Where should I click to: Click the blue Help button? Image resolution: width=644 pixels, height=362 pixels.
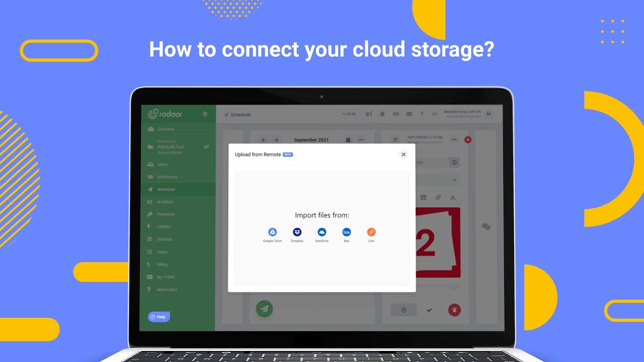pos(158,317)
